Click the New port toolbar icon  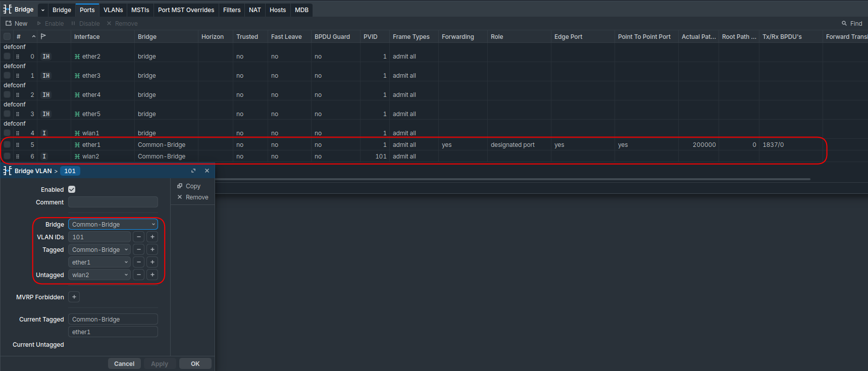click(x=9, y=23)
